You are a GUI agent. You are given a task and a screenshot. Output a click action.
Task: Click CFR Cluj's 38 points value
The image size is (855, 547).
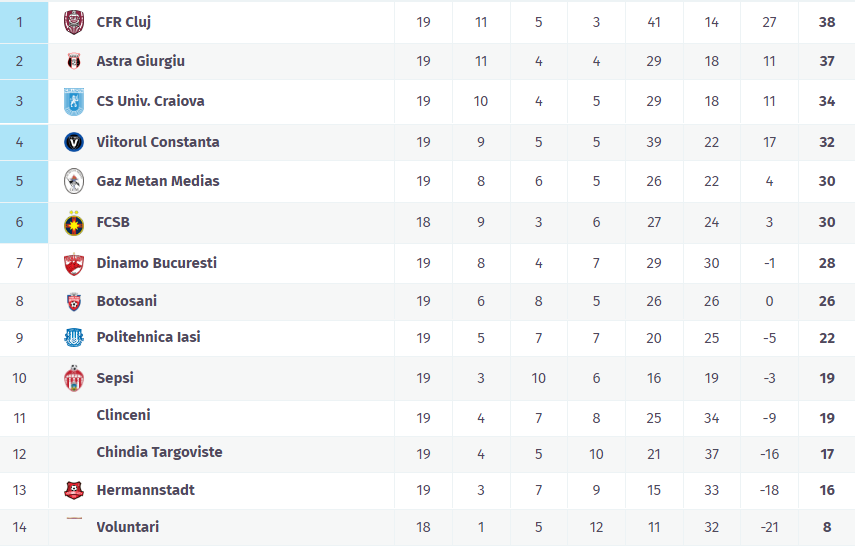(x=827, y=22)
